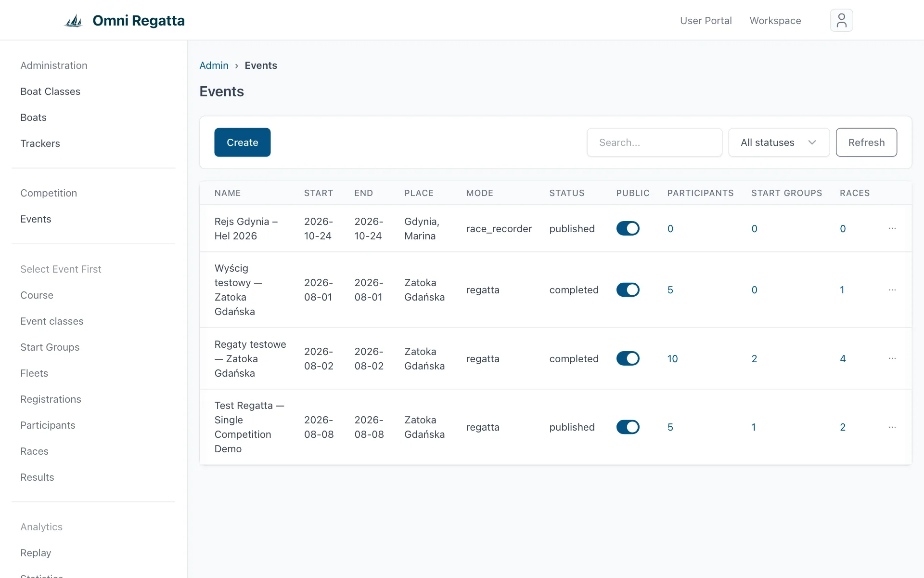Open Participants in sidebar
The height and width of the screenshot is (578, 924).
48,425
